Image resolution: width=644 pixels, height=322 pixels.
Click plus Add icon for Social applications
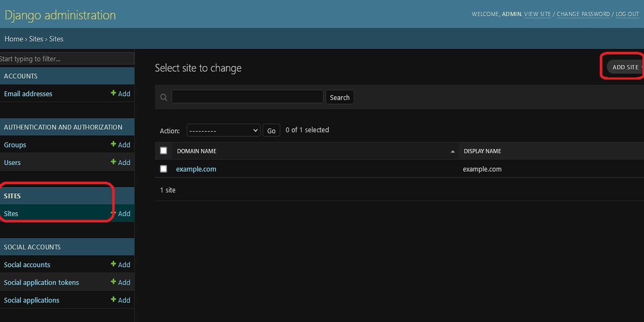point(114,299)
